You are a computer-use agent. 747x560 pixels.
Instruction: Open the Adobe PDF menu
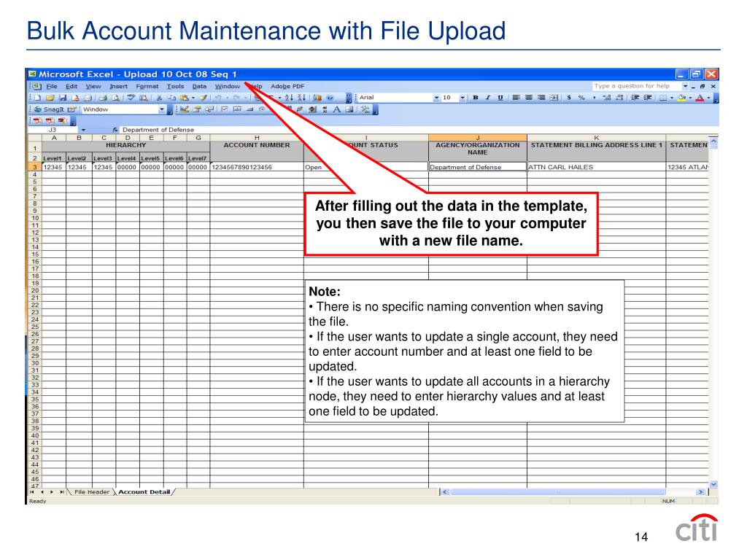pos(287,86)
